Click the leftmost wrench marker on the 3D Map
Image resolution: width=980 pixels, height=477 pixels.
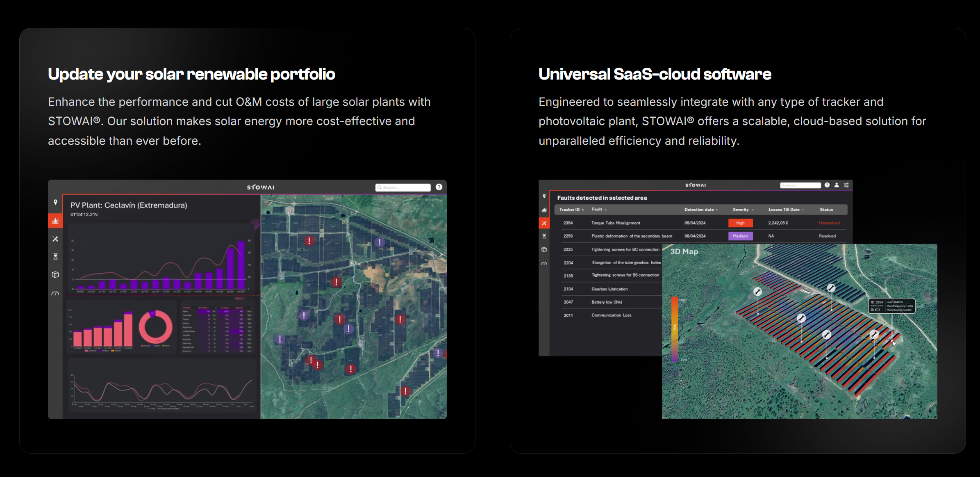tap(757, 292)
